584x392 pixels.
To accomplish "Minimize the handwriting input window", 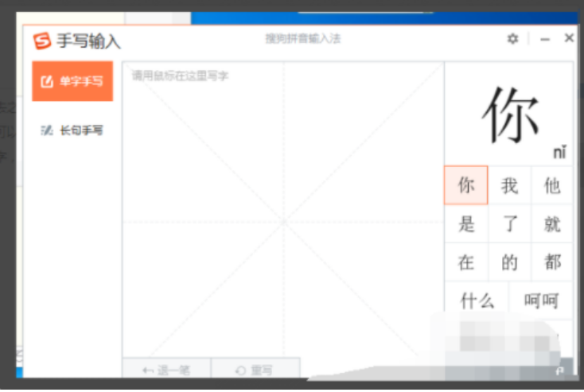I will click(x=545, y=38).
